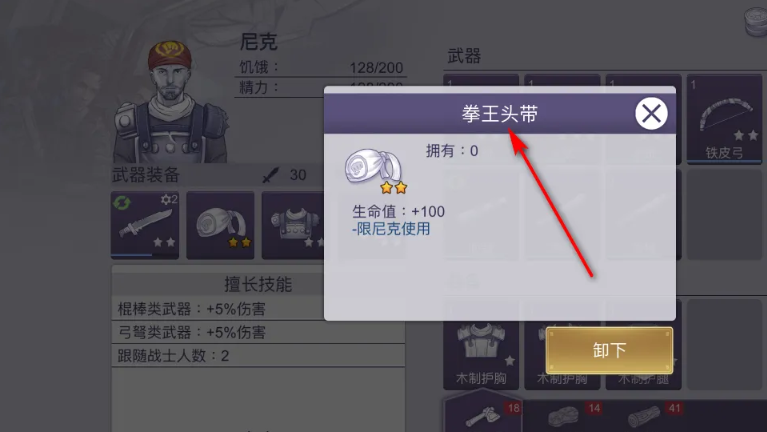The height and width of the screenshot is (432, 767).
Task: Click the green swap arrows on knife
Action: [x=121, y=202]
